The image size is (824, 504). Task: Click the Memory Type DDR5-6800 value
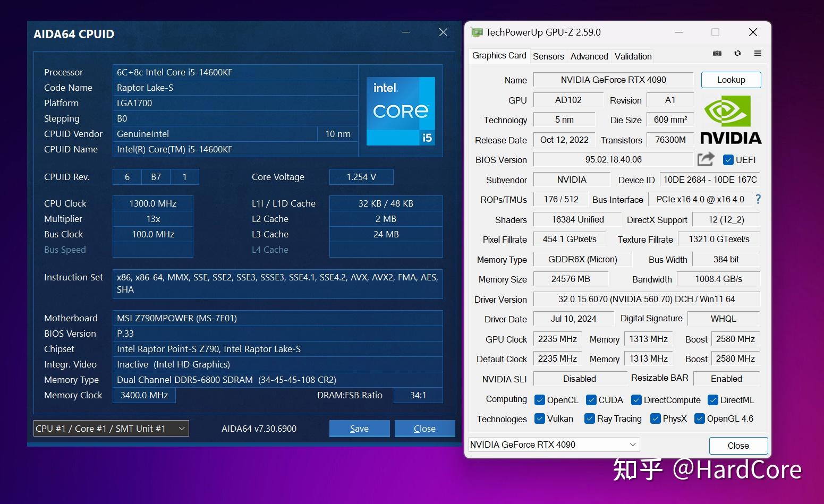coord(278,380)
